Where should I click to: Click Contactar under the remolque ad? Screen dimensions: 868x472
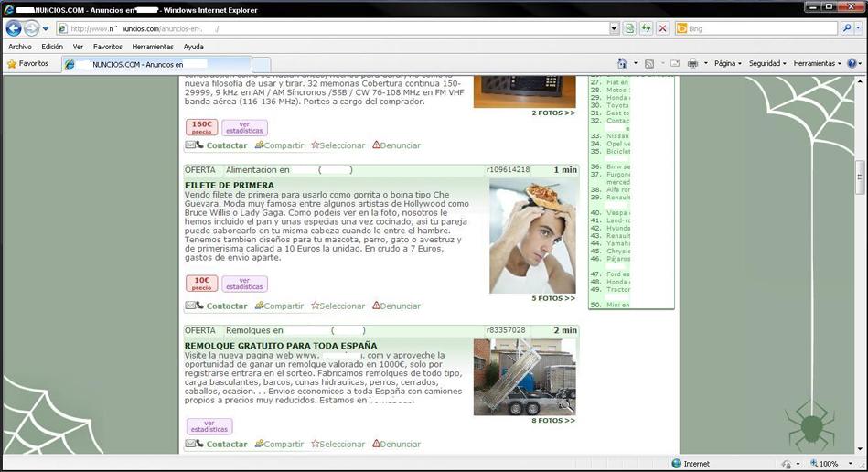[x=226, y=444]
